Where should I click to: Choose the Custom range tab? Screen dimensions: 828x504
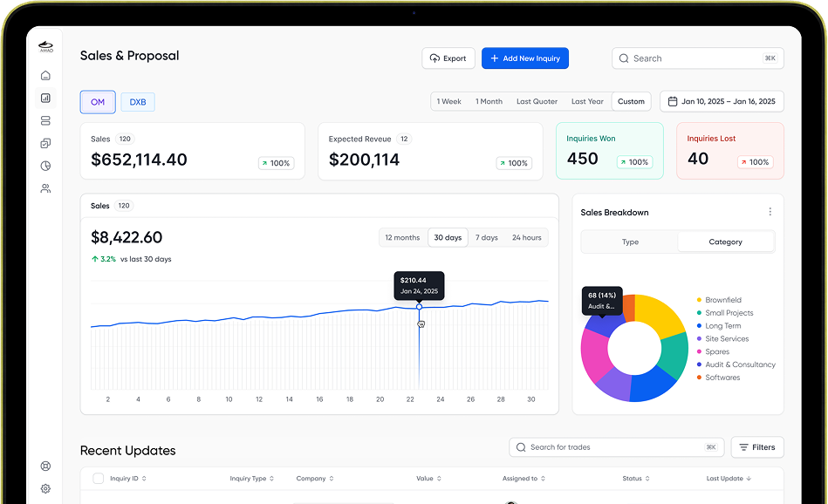[631, 101]
